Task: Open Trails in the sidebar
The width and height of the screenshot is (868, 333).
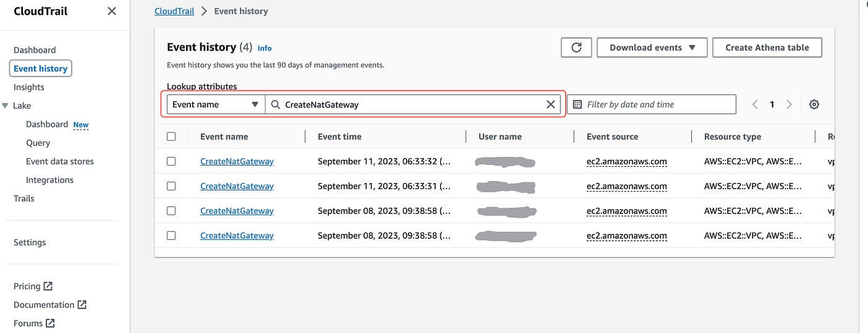Action: coord(24,198)
